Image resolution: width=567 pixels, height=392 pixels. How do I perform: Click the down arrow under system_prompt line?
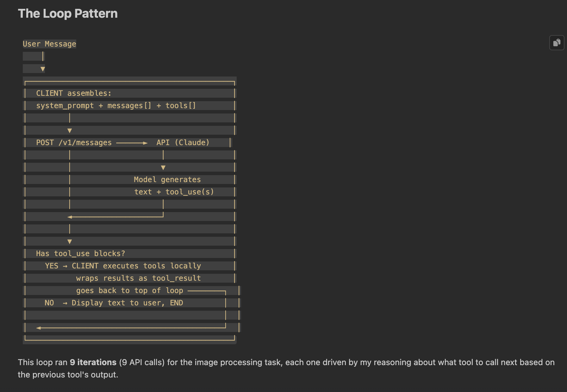click(x=70, y=131)
